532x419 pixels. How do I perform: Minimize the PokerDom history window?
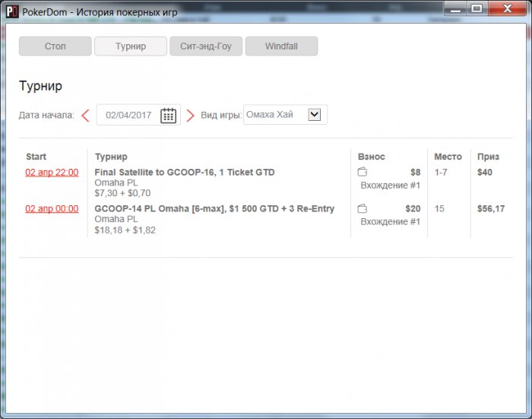456,8
